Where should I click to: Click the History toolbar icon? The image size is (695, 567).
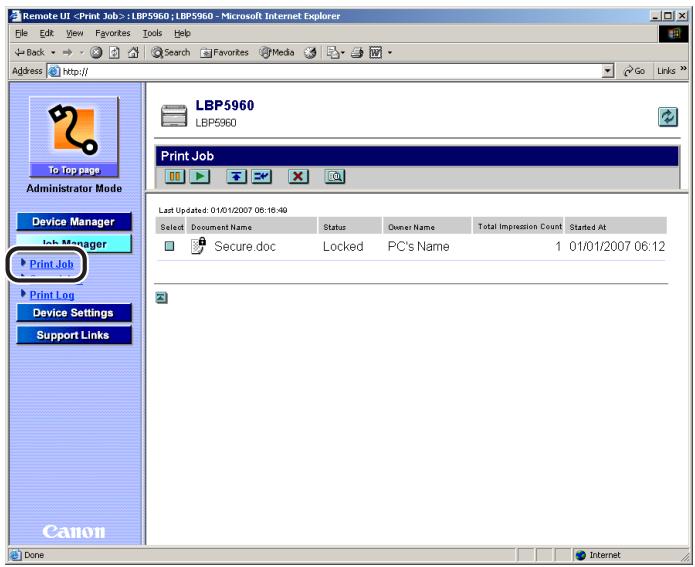coord(310,53)
